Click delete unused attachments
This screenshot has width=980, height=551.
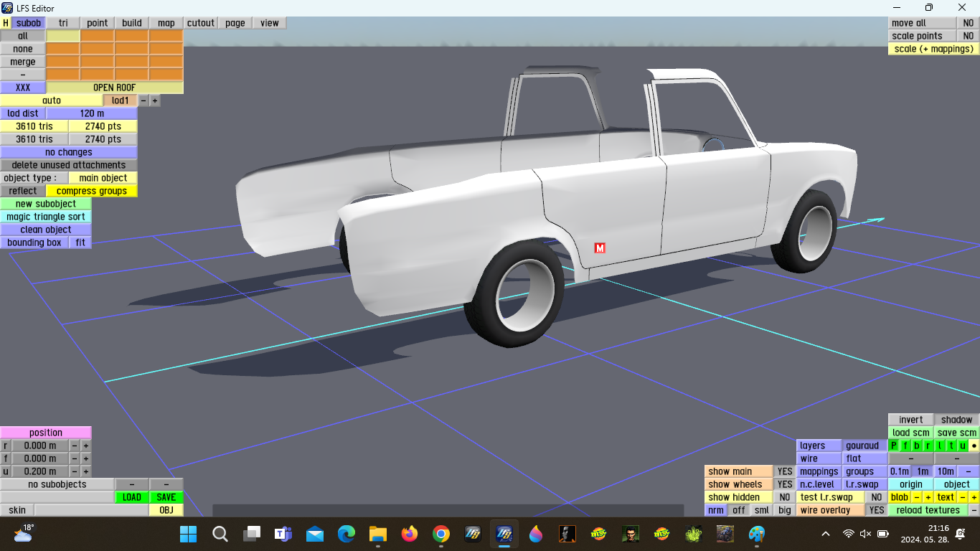click(x=69, y=165)
